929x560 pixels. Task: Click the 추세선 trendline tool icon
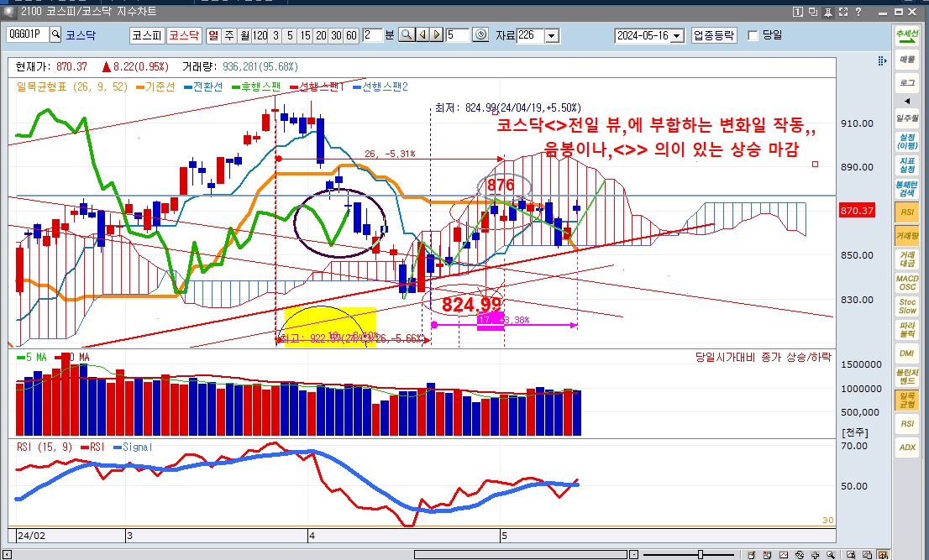coord(907,36)
